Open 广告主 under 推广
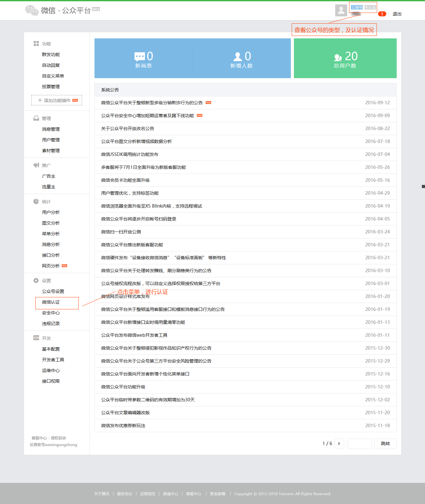Viewport: 425px width, 504px height. pyautogui.click(x=49, y=176)
